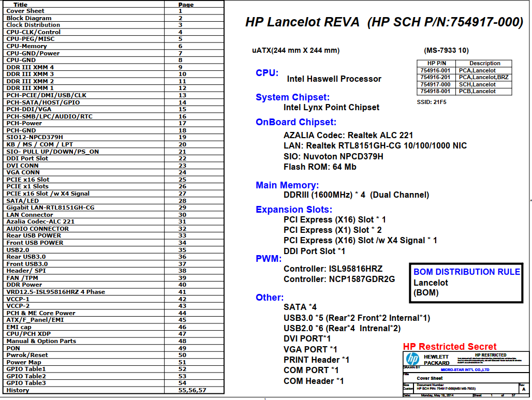Image resolution: width=532 pixels, height=400 pixels.
Task: Click "USB2.0" in the title table
Action: pyautogui.click(x=18, y=250)
